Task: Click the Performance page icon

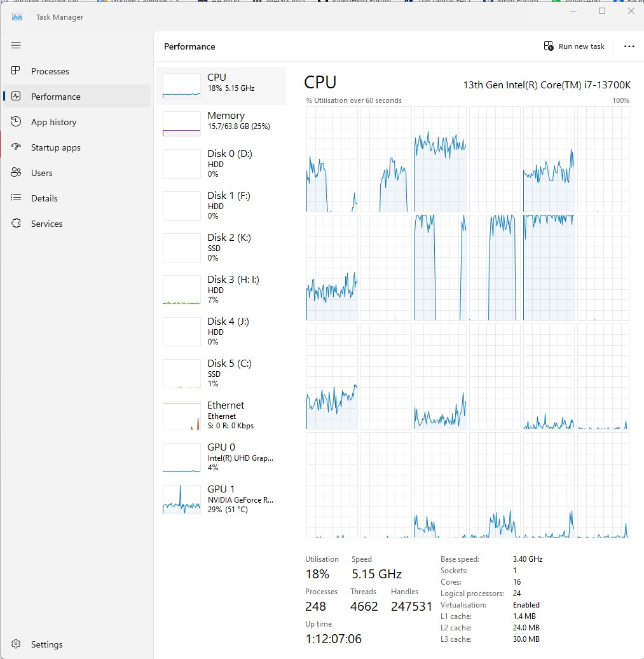Action: (x=17, y=97)
